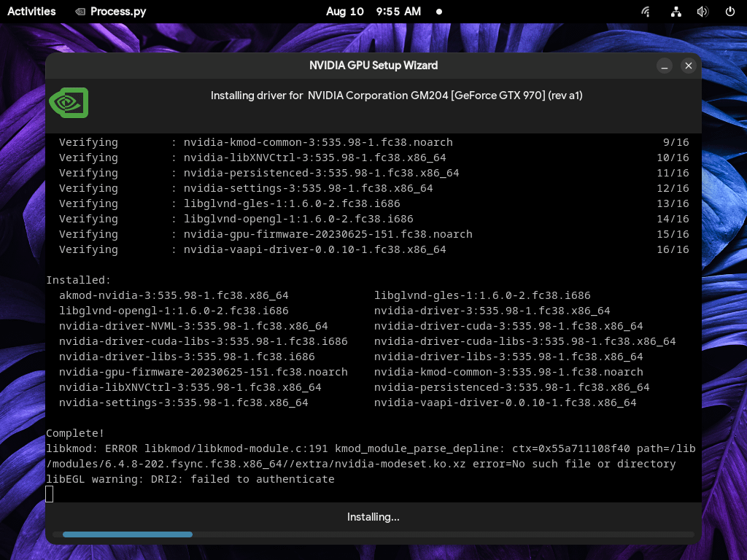Open the wireless network status icon

(x=646, y=12)
